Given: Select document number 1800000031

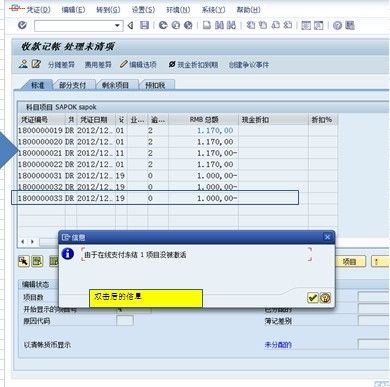Looking at the screenshot, I should [x=40, y=176].
